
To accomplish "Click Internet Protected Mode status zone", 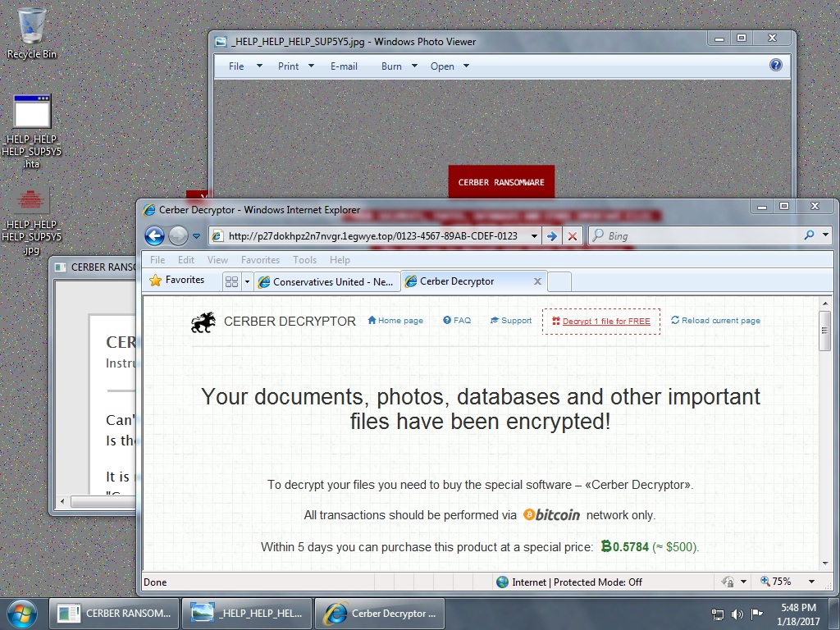I will pos(569,582).
